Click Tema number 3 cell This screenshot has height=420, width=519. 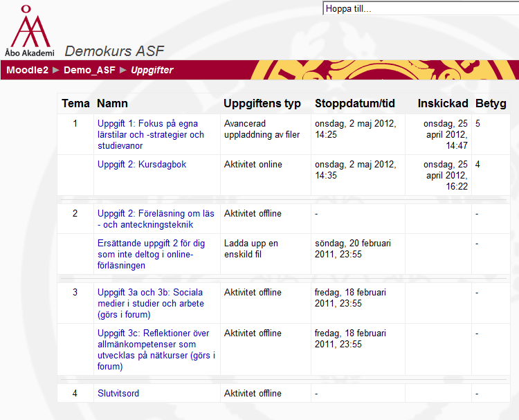[x=75, y=292]
